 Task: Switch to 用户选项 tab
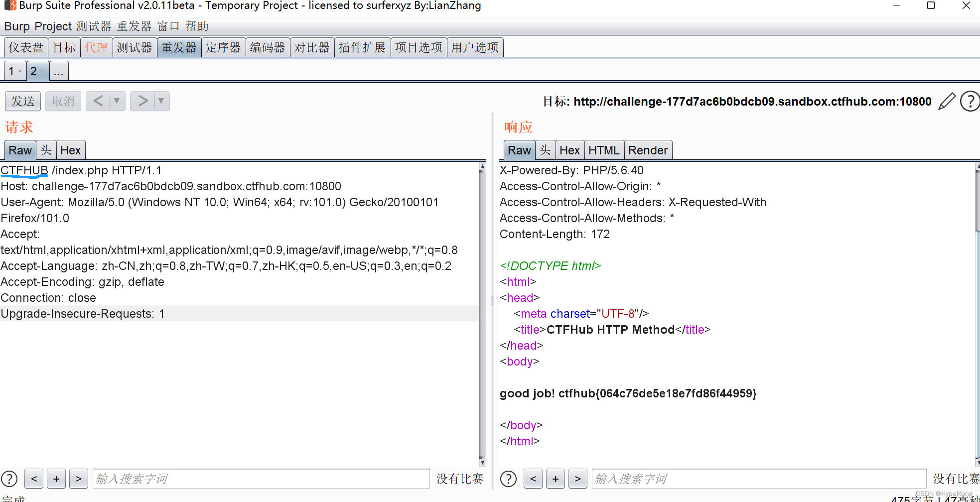475,47
